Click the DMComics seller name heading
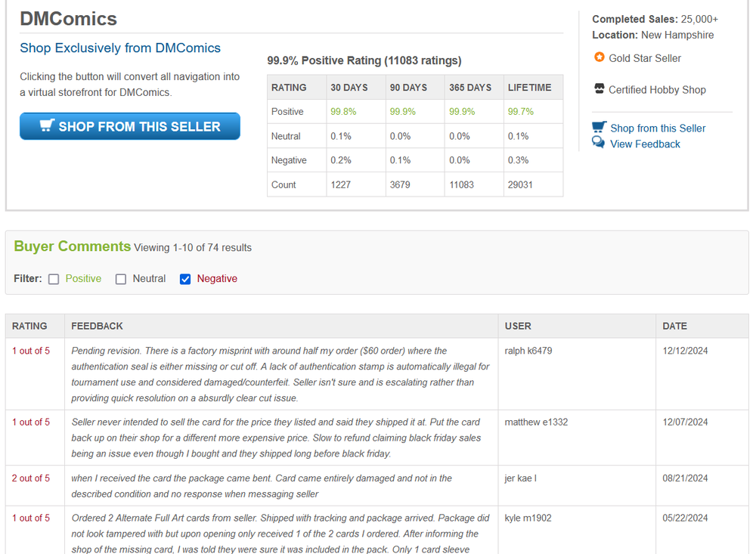The height and width of the screenshot is (554, 756). point(69,19)
